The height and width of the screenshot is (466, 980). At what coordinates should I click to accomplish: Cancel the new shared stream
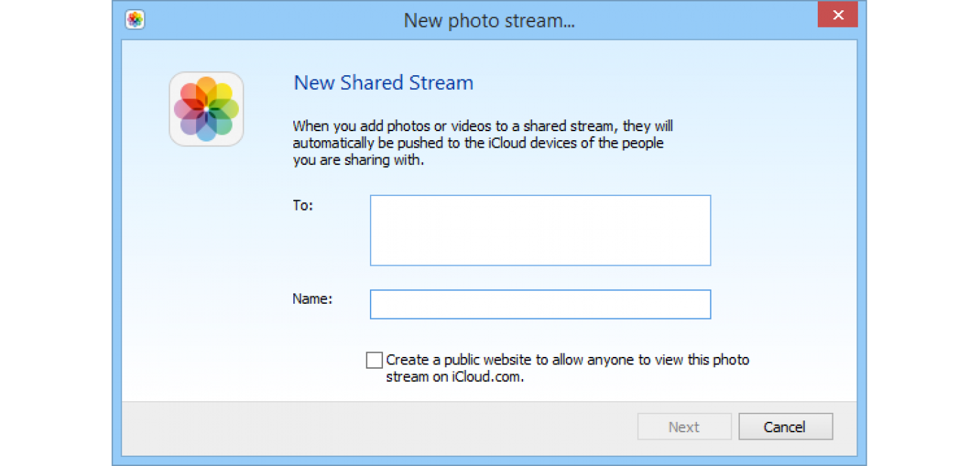785,427
